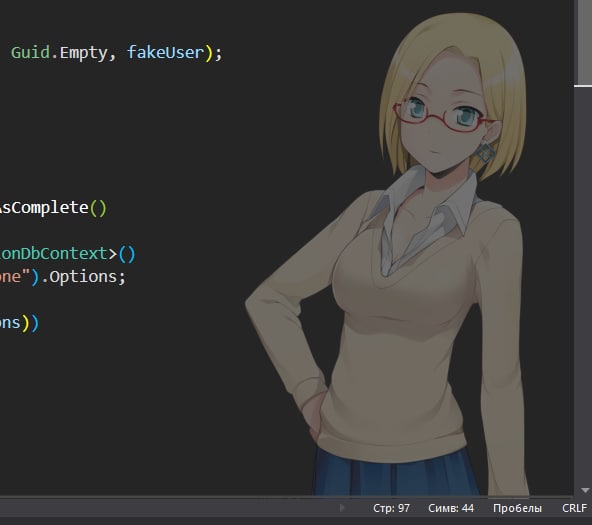Click 'fakeUser' variable in code

(165, 52)
